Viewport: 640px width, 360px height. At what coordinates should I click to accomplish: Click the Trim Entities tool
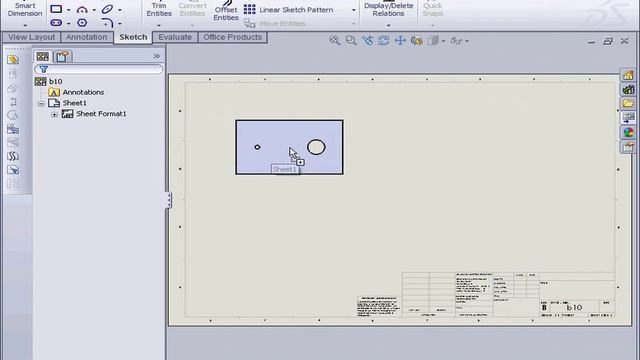[159, 9]
